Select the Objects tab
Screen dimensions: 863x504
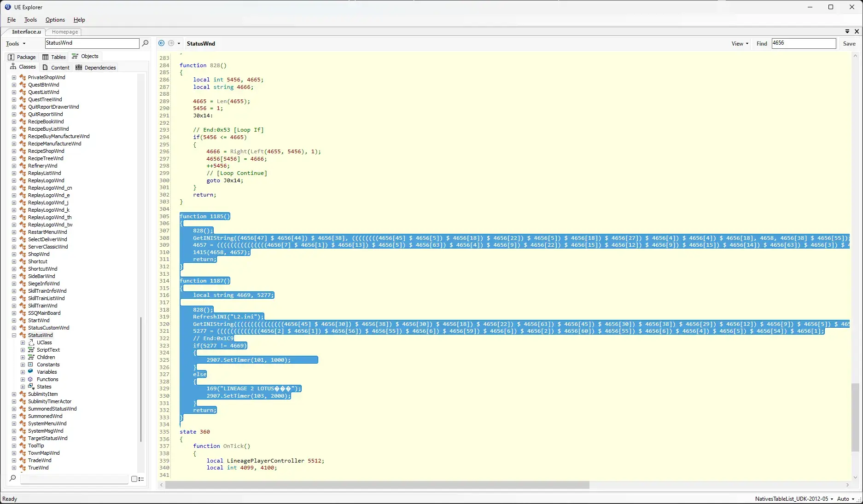85,56
